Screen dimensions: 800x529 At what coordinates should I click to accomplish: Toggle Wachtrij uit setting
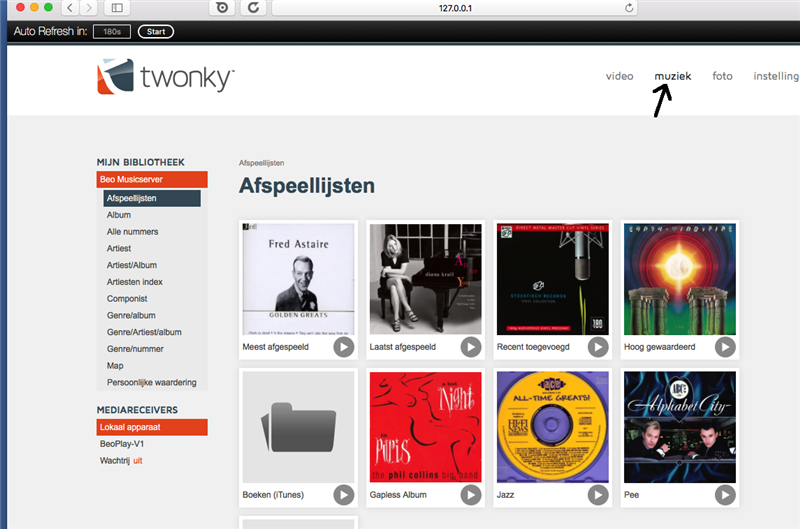click(x=138, y=461)
